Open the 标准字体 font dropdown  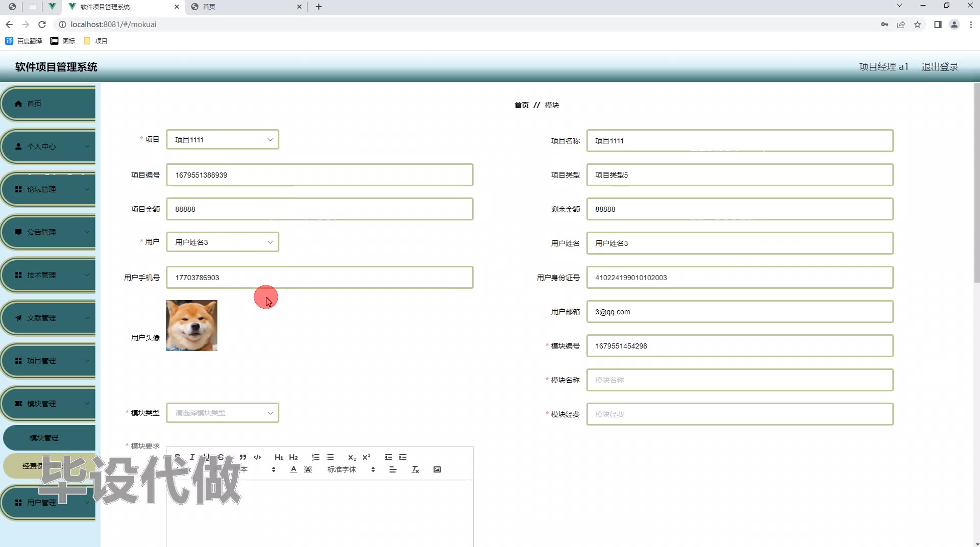[x=351, y=469]
